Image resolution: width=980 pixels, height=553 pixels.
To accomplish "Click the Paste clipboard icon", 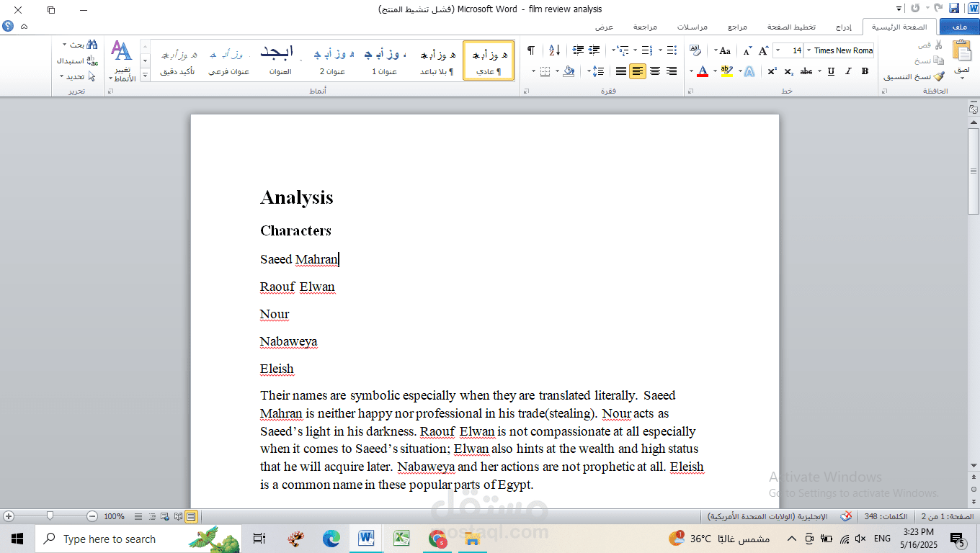I will (x=961, y=52).
